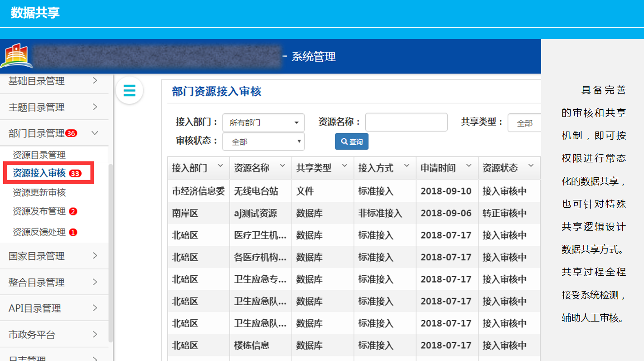The image size is (644, 361).
Task: Select 资源更新审核 menu item
Action: (39, 193)
